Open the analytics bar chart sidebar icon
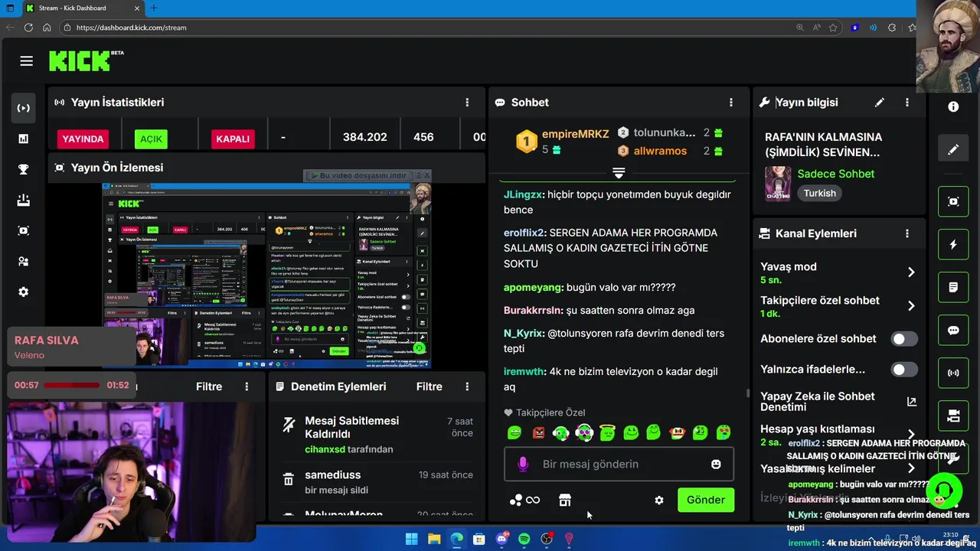Image resolution: width=980 pixels, height=551 pixels. pyautogui.click(x=24, y=139)
